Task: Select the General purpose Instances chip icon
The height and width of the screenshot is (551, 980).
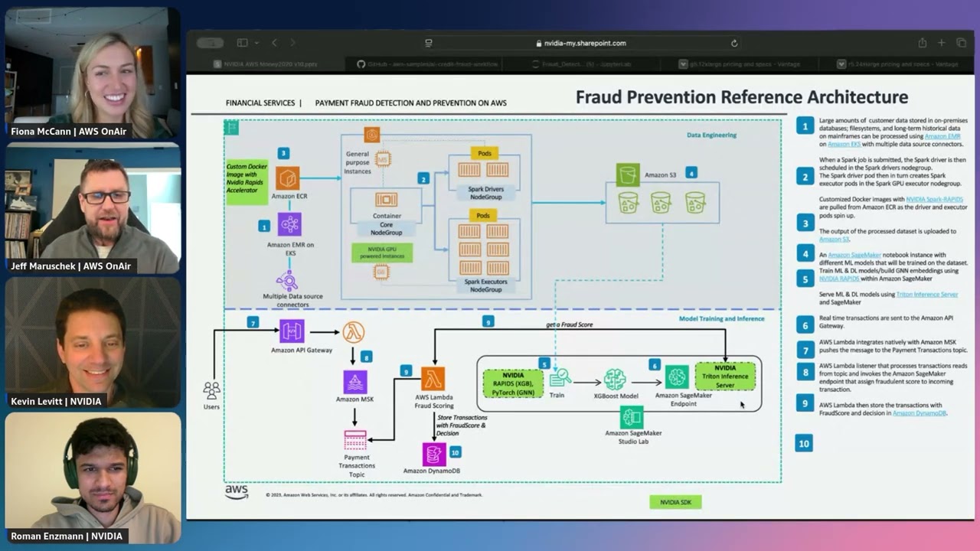Action: (x=382, y=158)
